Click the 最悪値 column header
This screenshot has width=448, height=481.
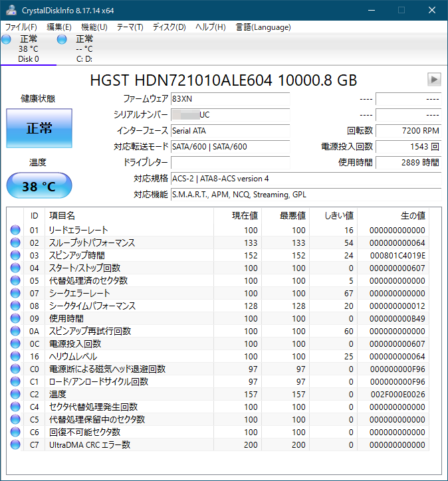coord(285,216)
